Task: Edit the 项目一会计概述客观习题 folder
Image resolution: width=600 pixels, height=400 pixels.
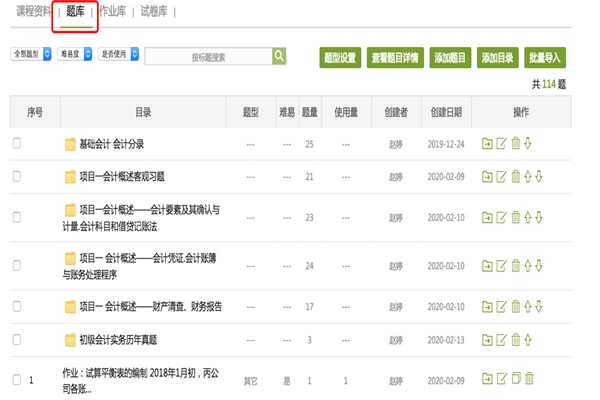Action: pyautogui.click(x=501, y=177)
